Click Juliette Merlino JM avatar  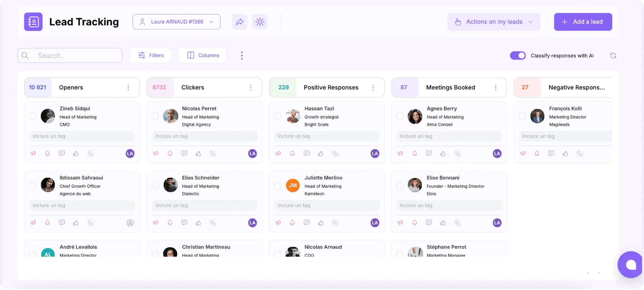(293, 186)
